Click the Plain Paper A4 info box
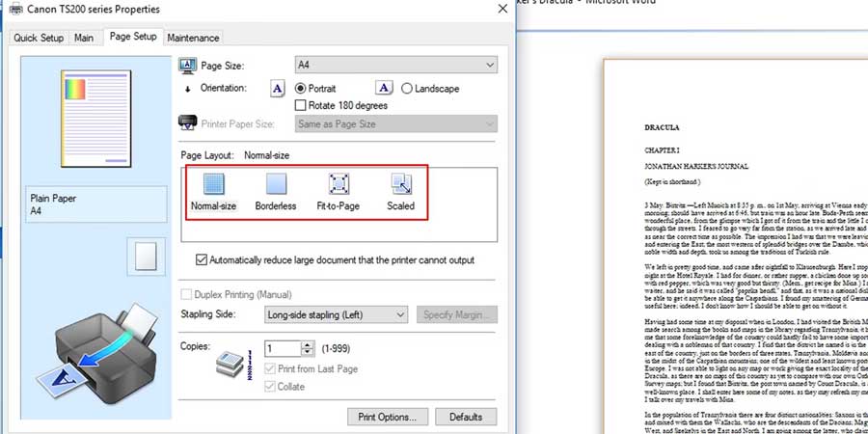The image size is (868, 434). (x=96, y=204)
